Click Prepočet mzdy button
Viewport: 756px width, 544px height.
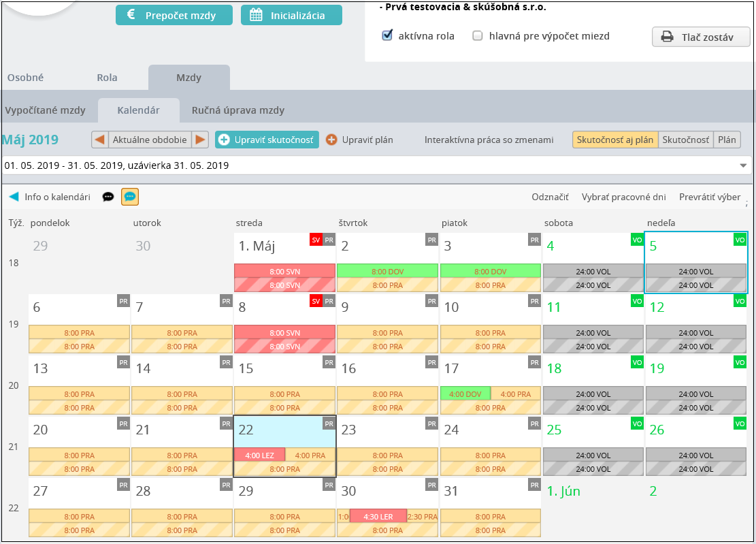click(174, 15)
